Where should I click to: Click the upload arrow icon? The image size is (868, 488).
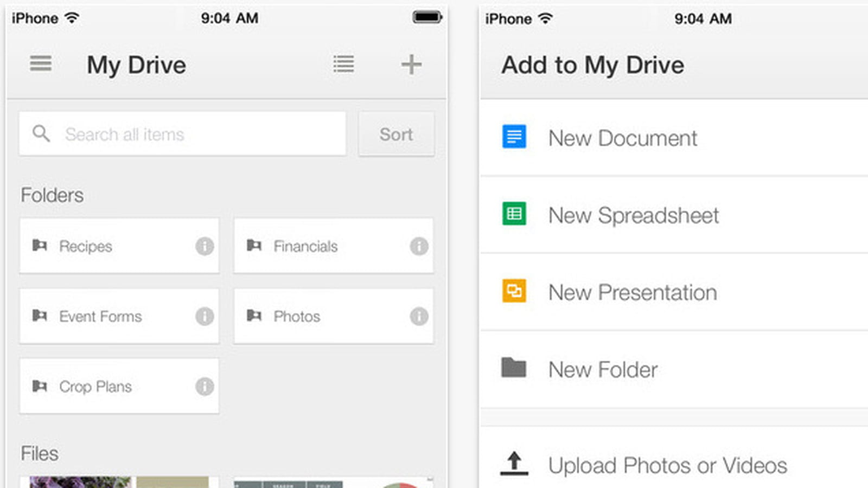coord(514,464)
